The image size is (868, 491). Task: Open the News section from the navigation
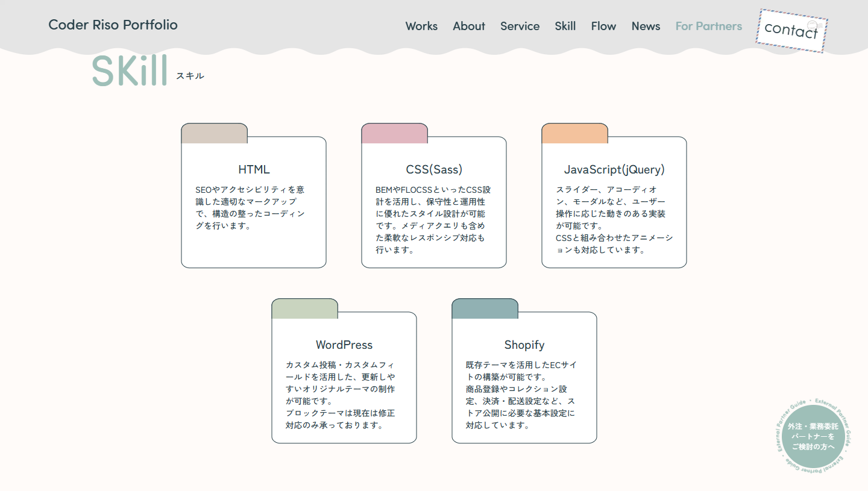[x=646, y=26]
